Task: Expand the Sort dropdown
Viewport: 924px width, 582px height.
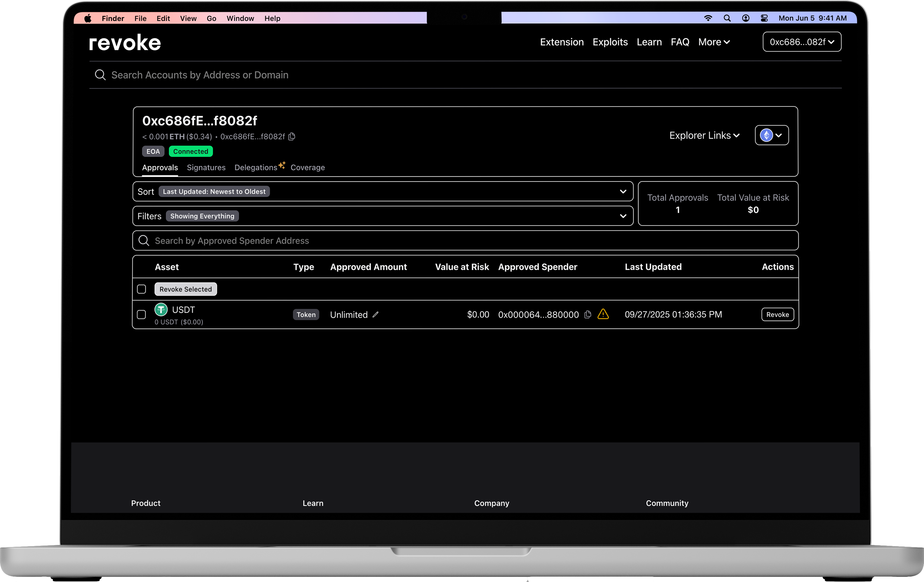Action: click(x=622, y=191)
